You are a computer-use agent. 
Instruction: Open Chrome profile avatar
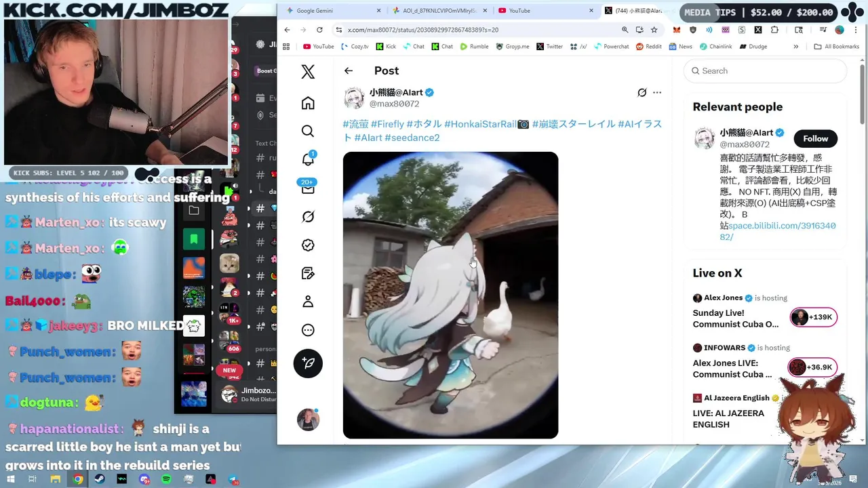840,30
